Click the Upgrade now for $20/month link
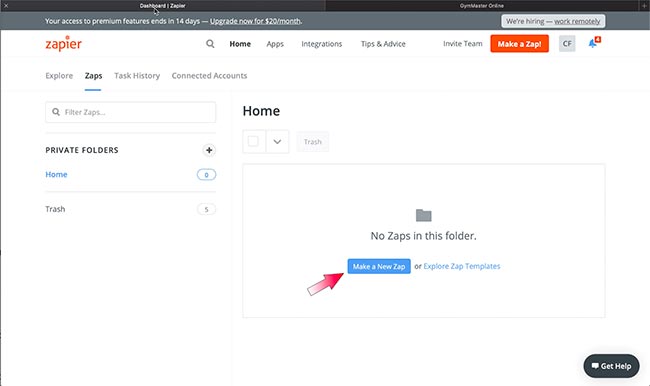Screen dimensions: 650x386 pyautogui.click(x=255, y=21)
